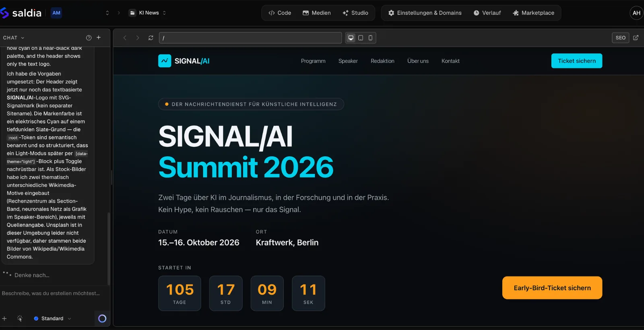The width and height of the screenshot is (644, 330).
Task: Click the Ticket sichern button
Action: [x=577, y=61]
